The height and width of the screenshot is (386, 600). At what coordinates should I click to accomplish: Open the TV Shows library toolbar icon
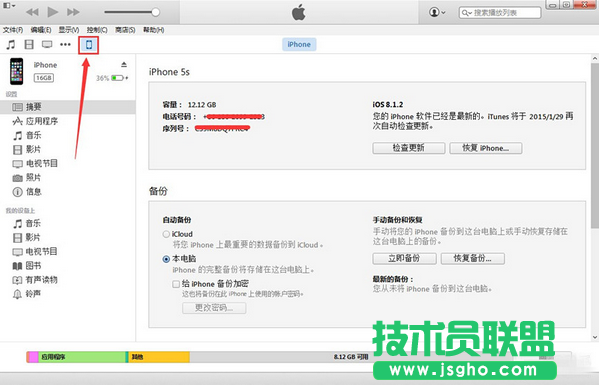click(x=47, y=45)
